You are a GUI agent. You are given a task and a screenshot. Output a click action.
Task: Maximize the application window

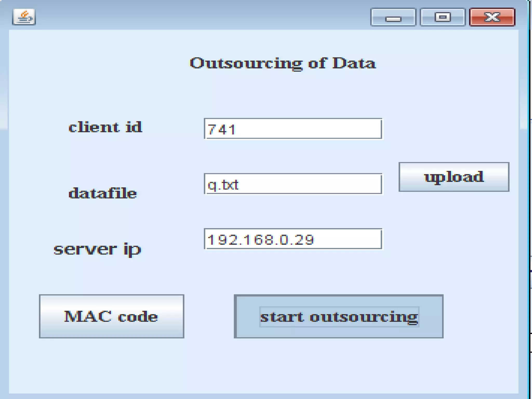click(442, 17)
